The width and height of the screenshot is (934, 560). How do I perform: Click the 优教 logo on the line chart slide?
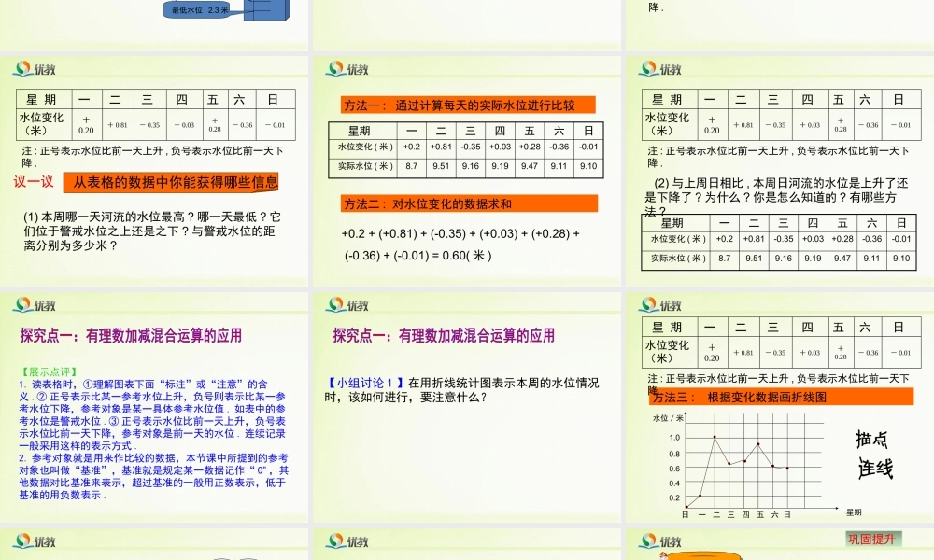tap(661, 303)
